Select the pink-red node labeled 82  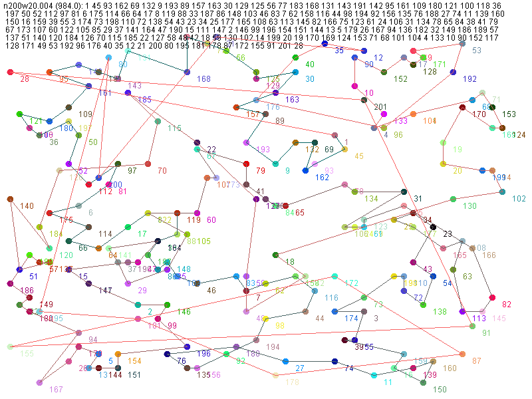click(x=492, y=297)
